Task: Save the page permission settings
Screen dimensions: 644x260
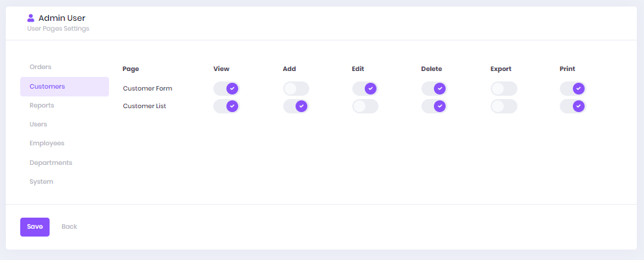Action: 35,227
